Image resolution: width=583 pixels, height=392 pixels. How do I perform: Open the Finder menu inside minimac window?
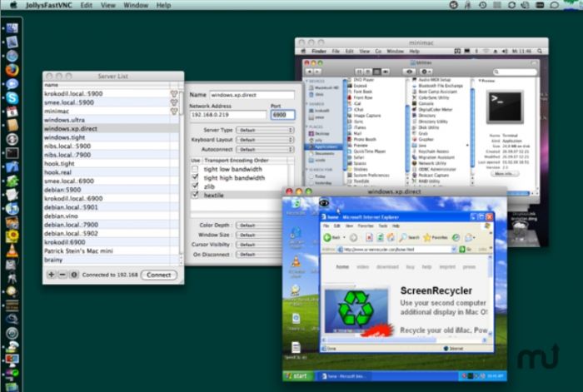click(x=319, y=52)
